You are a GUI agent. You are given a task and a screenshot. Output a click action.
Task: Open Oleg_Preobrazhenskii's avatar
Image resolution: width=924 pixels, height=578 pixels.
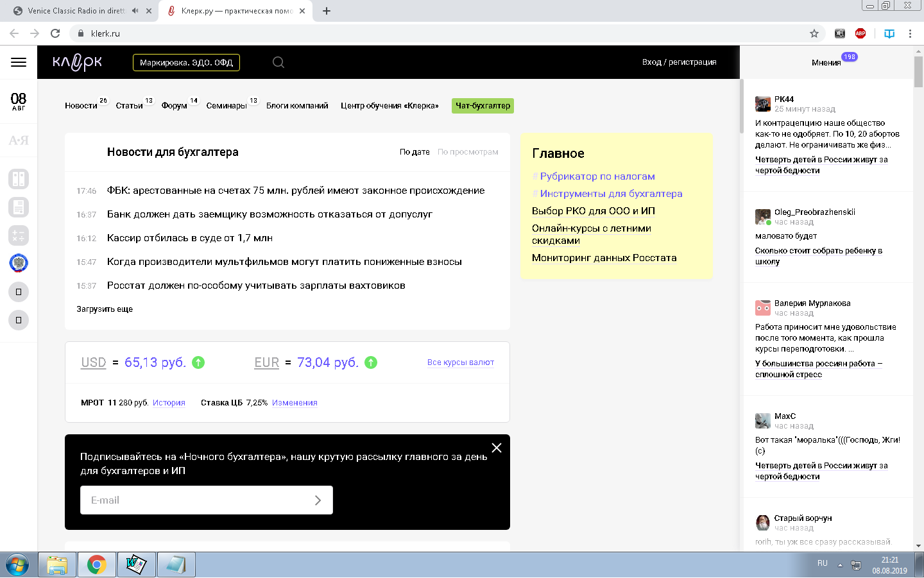(x=763, y=217)
